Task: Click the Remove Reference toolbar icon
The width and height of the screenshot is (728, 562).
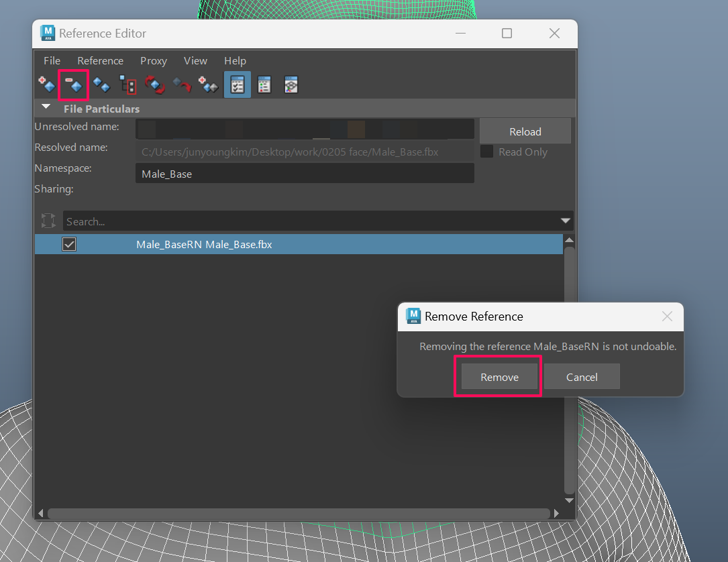Action: click(x=73, y=85)
